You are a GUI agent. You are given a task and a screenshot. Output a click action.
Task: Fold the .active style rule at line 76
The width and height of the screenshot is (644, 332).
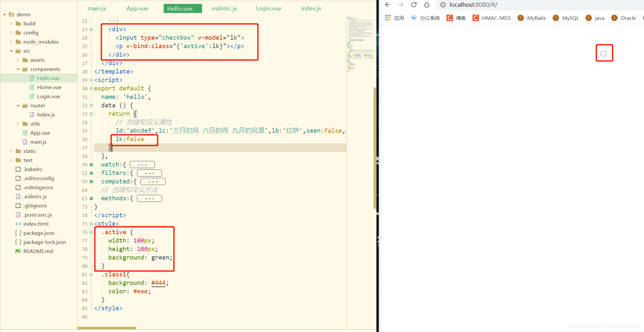(x=91, y=232)
